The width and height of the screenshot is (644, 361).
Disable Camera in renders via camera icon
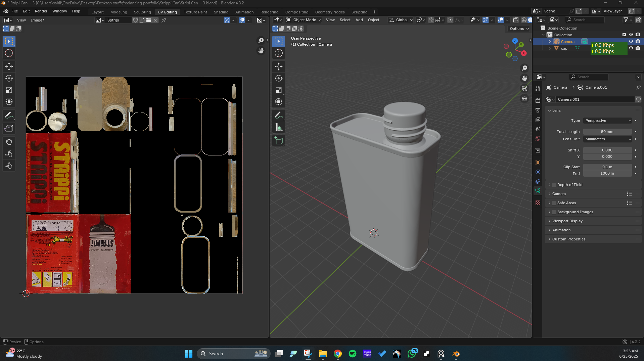pos(638,41)
